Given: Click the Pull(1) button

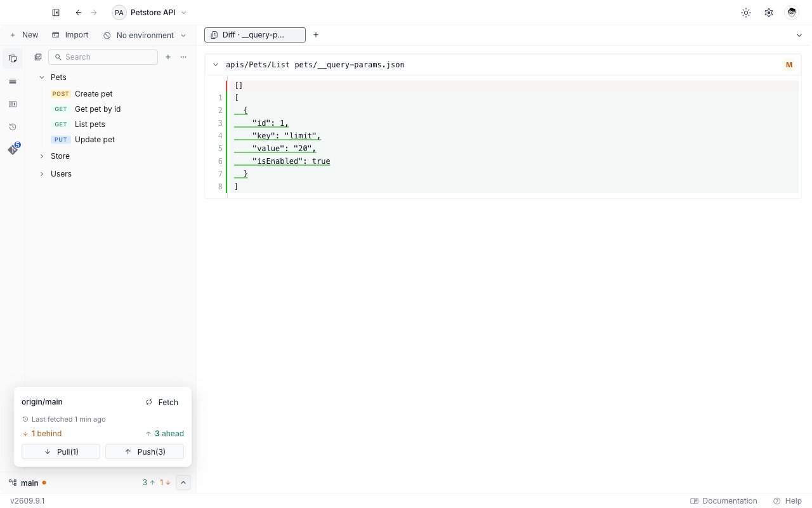Looking at the screenshot, I should click(x=61, y=451).
